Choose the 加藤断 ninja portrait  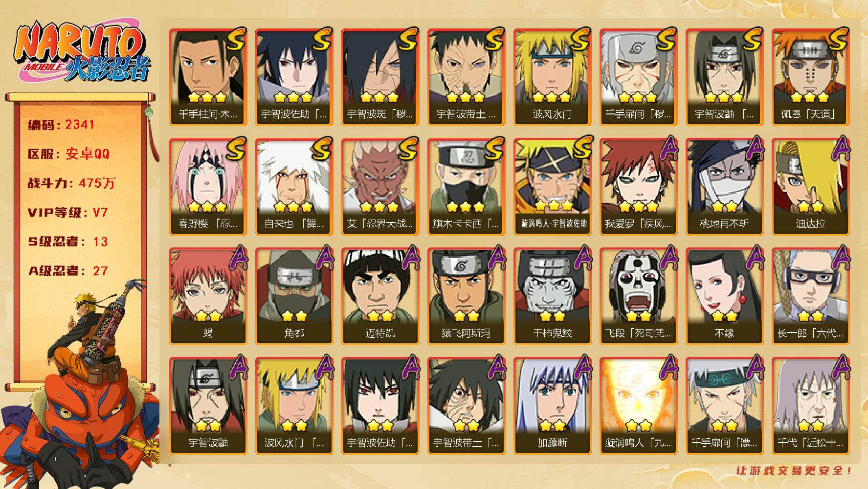[x=552, y=405]
